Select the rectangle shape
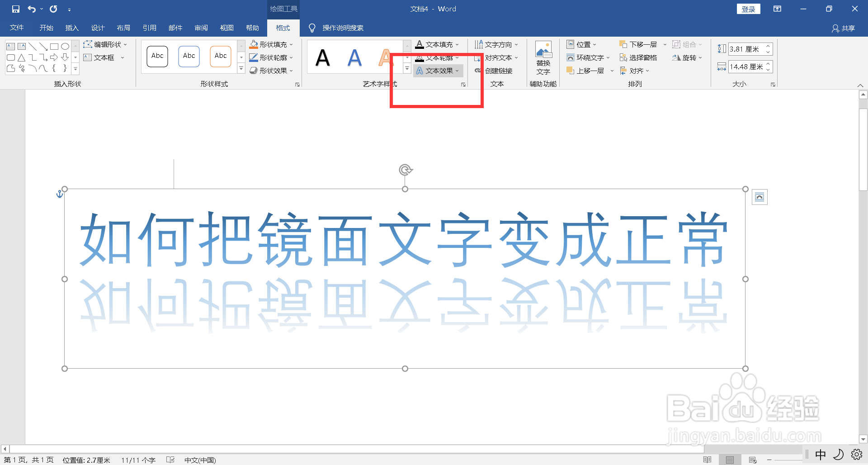This screenshot has height=465, width=868. pyautogui.click(x=54, y=46)
